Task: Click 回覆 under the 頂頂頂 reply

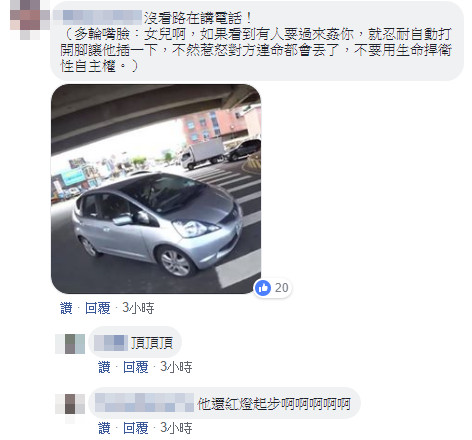Action: click(x=135, y=367)
